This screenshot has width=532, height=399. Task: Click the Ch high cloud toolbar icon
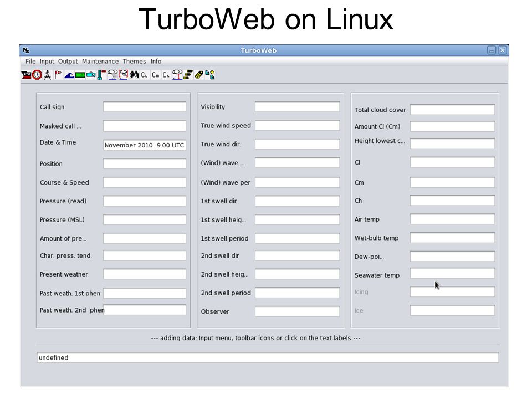coord(166,75)
